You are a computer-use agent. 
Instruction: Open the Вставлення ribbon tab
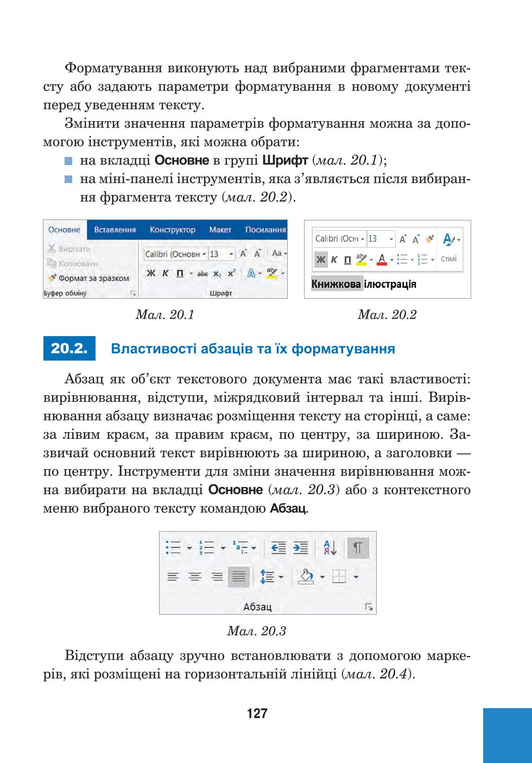115,230
